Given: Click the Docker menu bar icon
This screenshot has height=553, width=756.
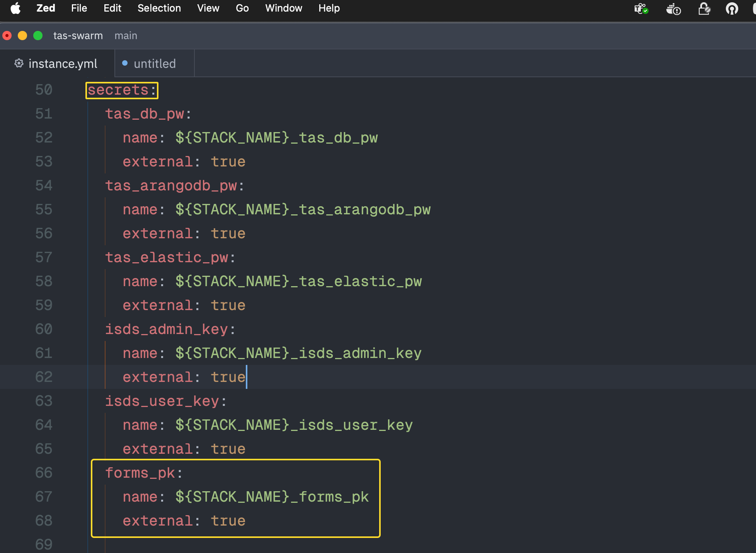Looking at the screenshot, I should tap(673, 8).
